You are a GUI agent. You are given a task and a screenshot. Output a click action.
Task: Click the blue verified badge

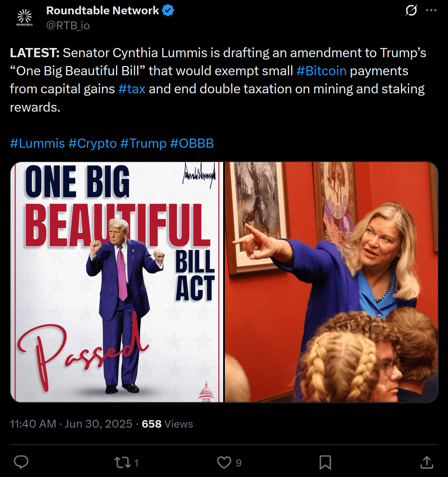[x=168, y=11]
